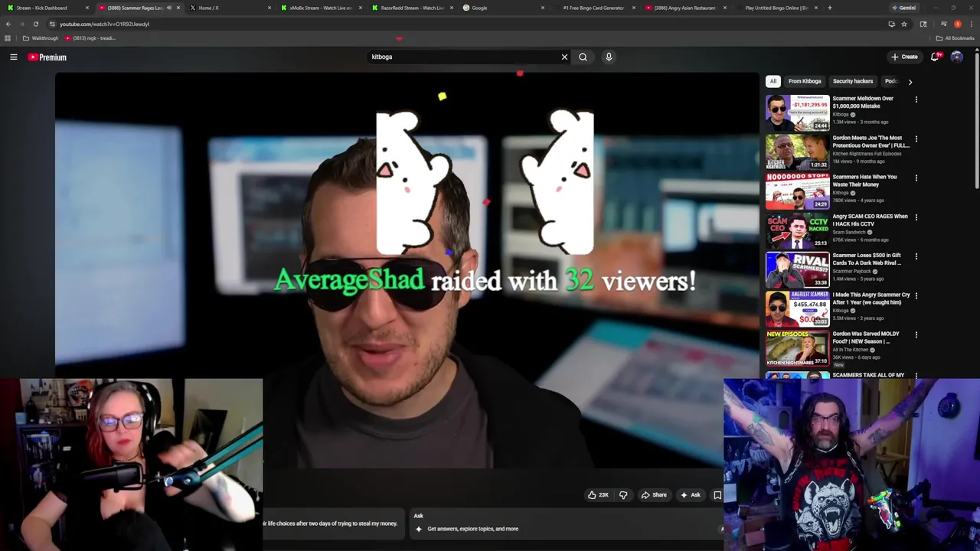Click the Scam Sandwich channel name

849,232
